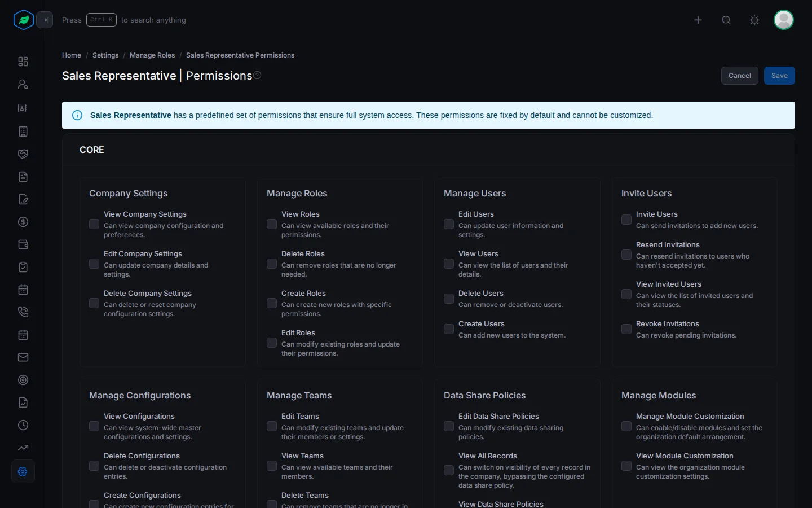Image resolution: width=812 pixels, height=508 pixels.
Task: Open the clock history icon in sidebar
Action: tap(23, 425)
